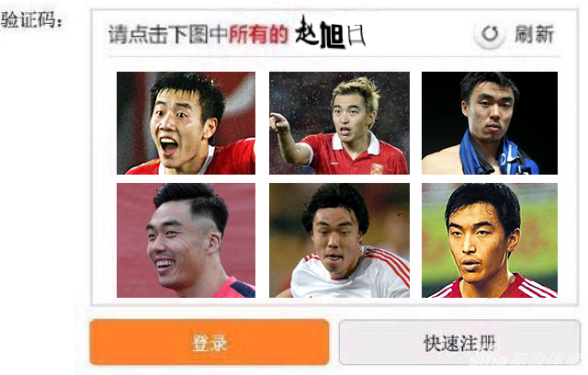Select the photo with the green pitch background
The width and height of the screenshot is (588, 375).
click(x=490, y=241)
